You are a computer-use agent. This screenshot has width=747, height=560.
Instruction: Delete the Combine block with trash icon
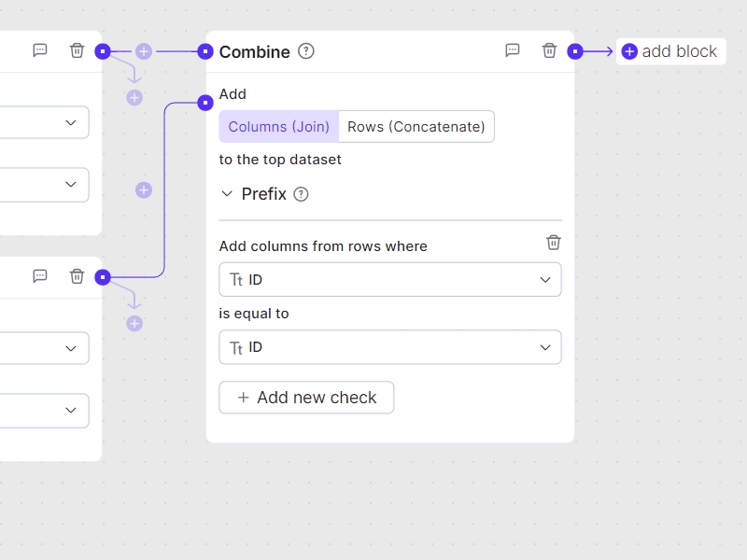[550, 50]
